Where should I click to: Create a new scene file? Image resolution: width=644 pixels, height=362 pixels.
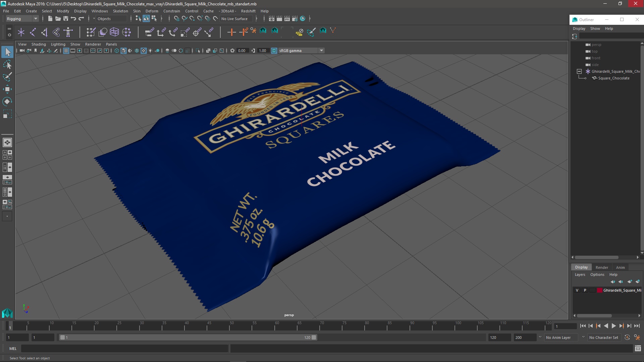click(x=50, y=19)
